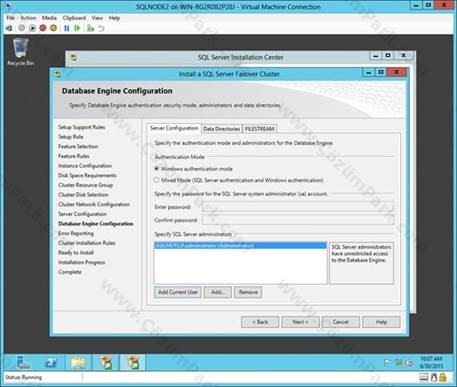Click the Add Current User button

178,292
